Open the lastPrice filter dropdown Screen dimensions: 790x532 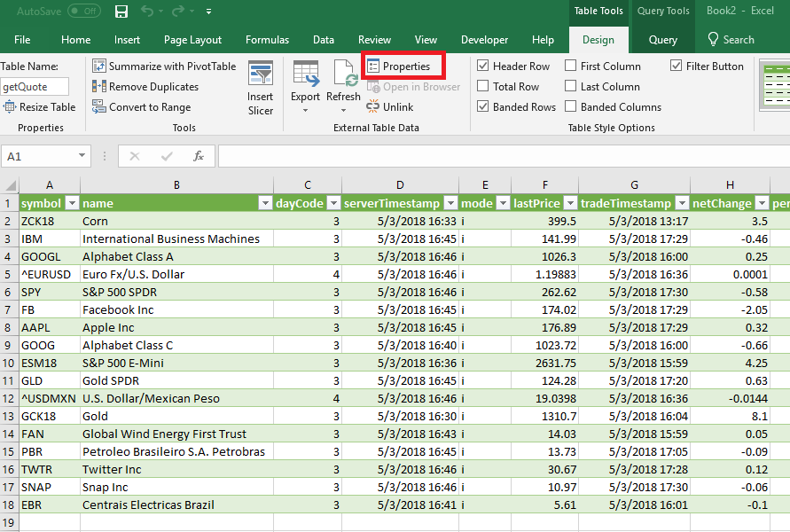570,203
